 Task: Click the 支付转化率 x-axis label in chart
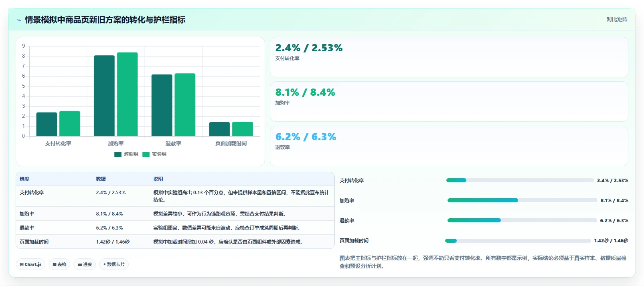58,143
